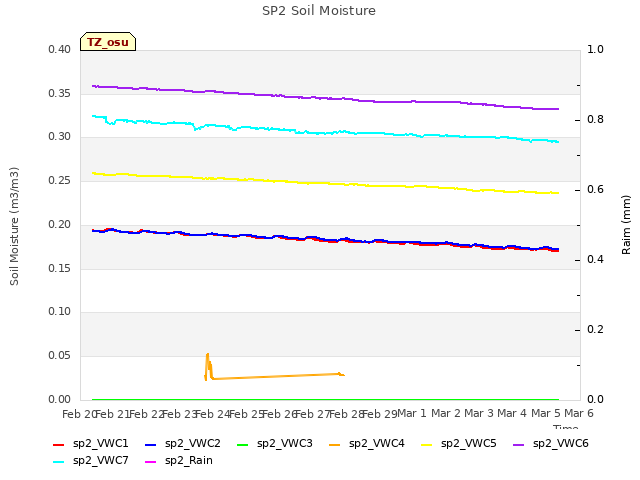Click the 0.15 left axis tick label
Screen dimensions: 640x480
(x=60, y=269)
